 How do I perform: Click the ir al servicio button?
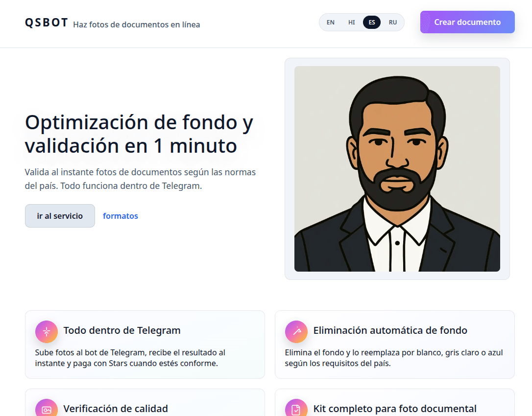click(x=60, y=216)
